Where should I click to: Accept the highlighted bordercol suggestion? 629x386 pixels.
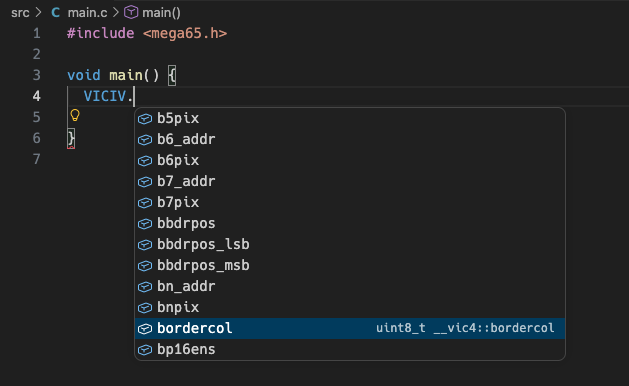pos(350,328)
